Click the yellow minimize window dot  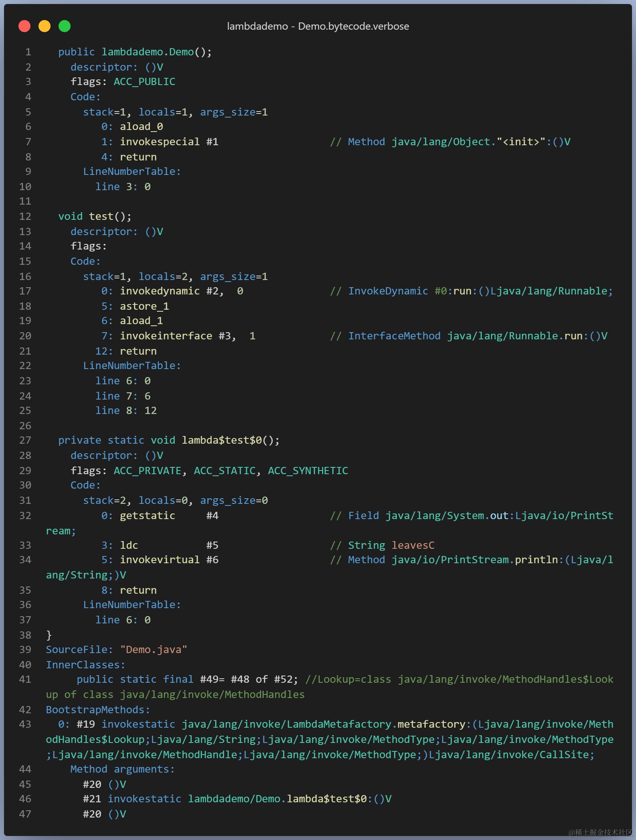coord(45,26)
